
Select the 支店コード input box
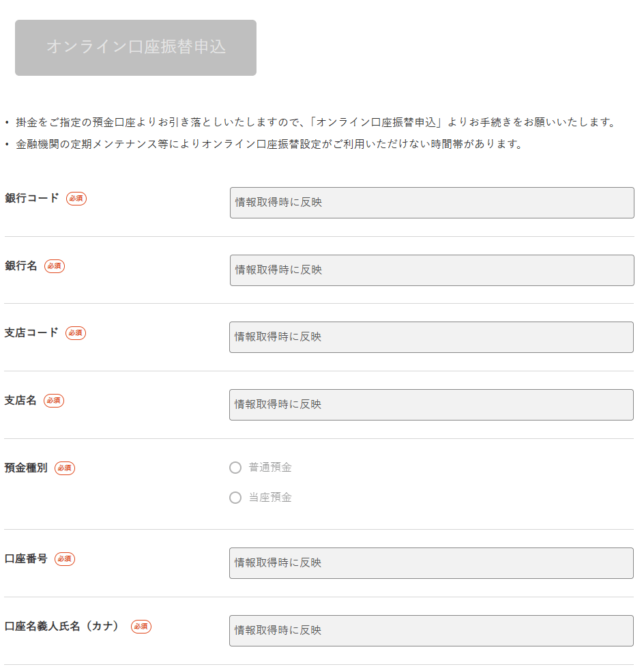[x=431, y=337]
